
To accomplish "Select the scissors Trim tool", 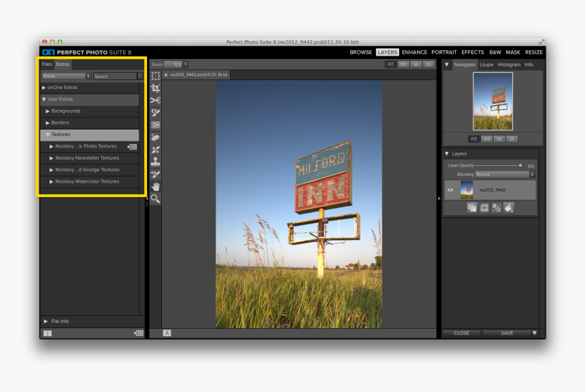I will click(x=155, y=101).
